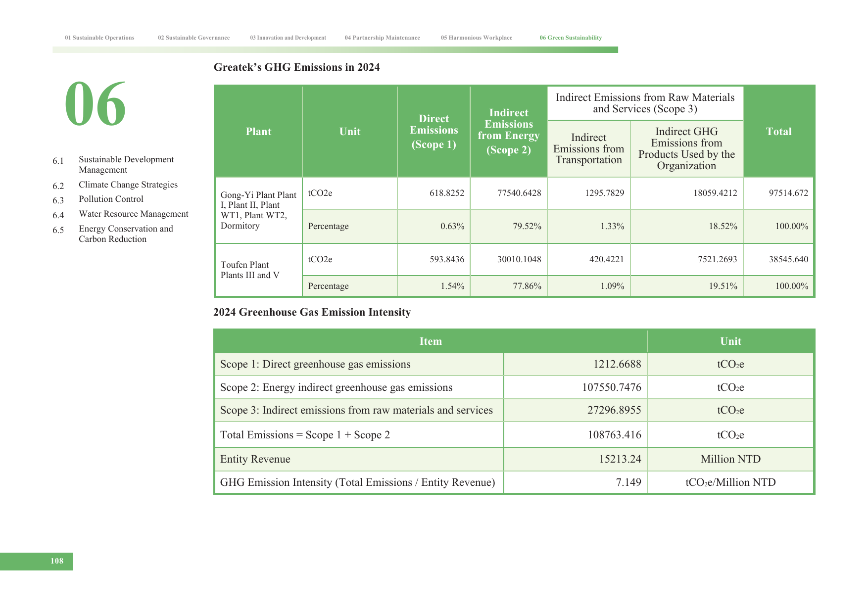
Task: Click the 2024 Greenhouse Gas Emission Intensity heading
Action: [x=312, y=312]
